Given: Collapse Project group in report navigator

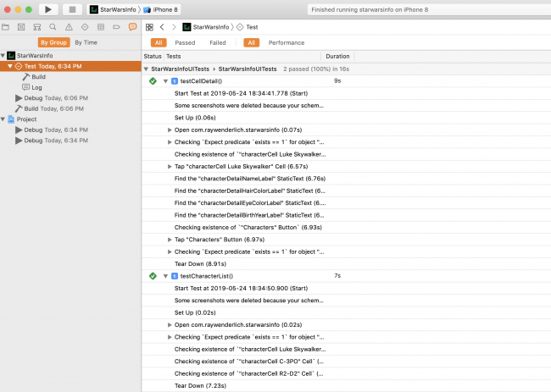Looking at the screenshot, I should click(x=3, y=119).
